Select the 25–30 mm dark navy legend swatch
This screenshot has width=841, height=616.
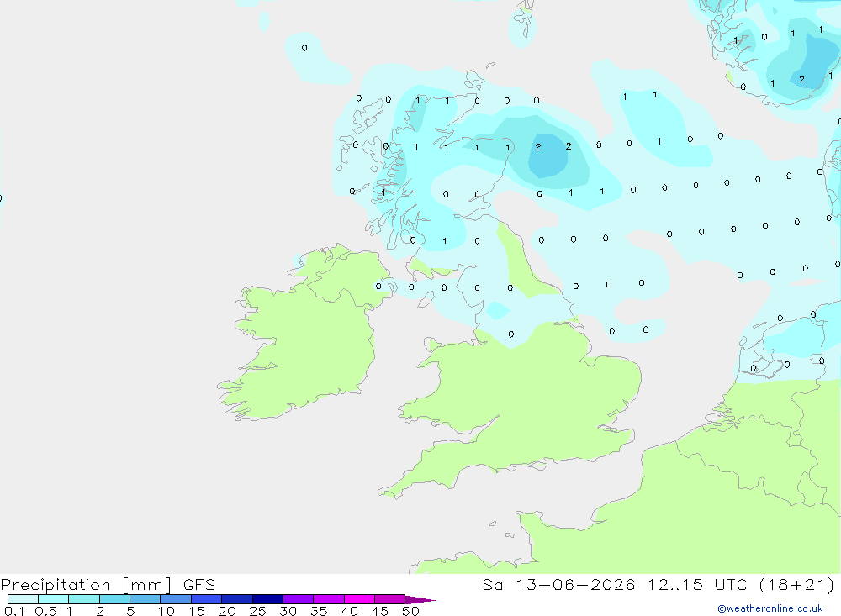click(267, 599)
